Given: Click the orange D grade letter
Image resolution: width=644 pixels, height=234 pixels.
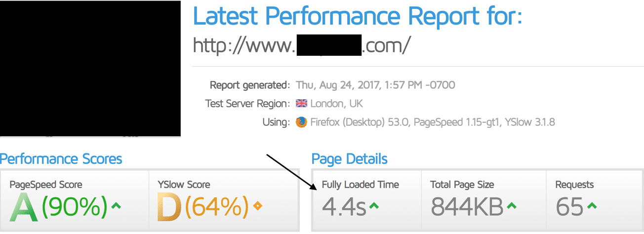Looking at the screenshot, I should pyautogui.click(x=169, y=206).
